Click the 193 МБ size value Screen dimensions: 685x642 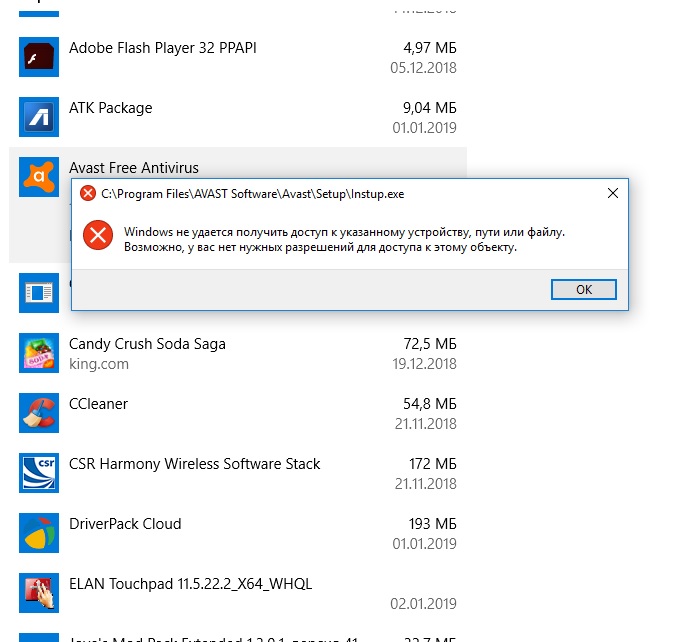tap(432, 524)
